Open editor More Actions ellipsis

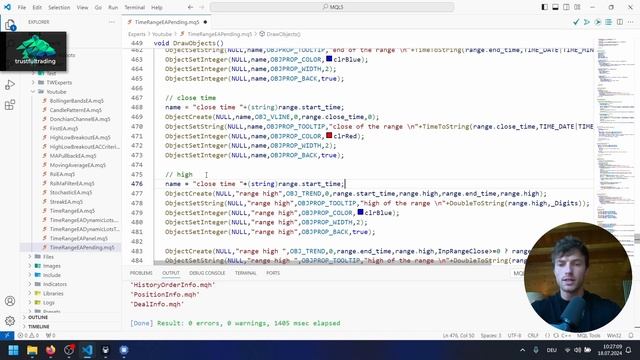(x=631, y=22)
